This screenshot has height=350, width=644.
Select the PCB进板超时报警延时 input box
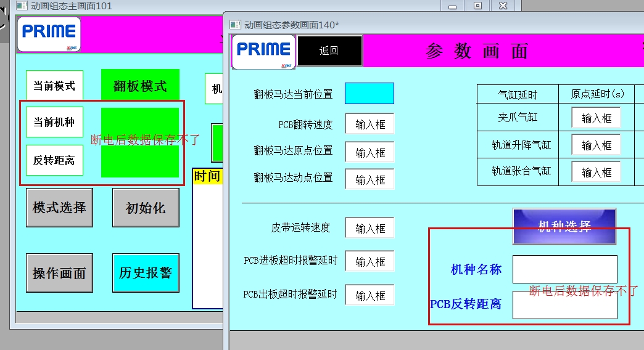coord(369,261)
